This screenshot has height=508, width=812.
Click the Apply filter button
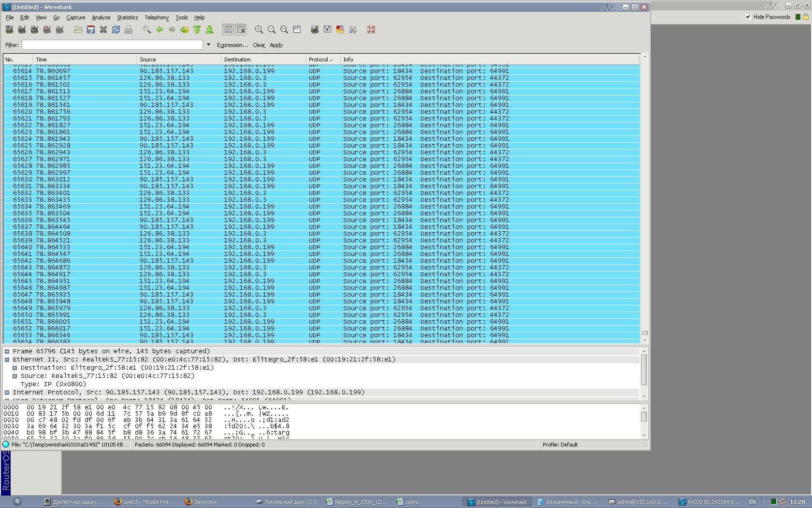pyautogui.click(x=276, y=45)
